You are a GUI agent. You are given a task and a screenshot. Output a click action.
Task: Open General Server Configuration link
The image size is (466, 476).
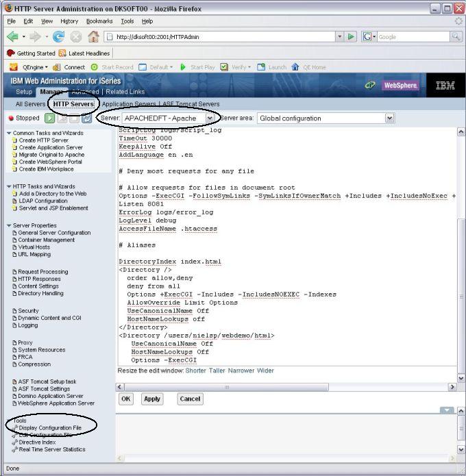pos(54,233)
